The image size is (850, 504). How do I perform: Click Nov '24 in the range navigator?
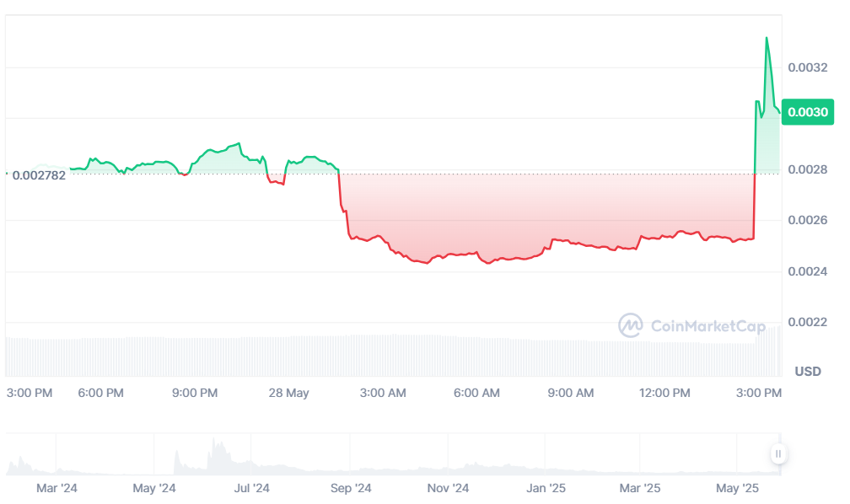click(x=448, y=487)
